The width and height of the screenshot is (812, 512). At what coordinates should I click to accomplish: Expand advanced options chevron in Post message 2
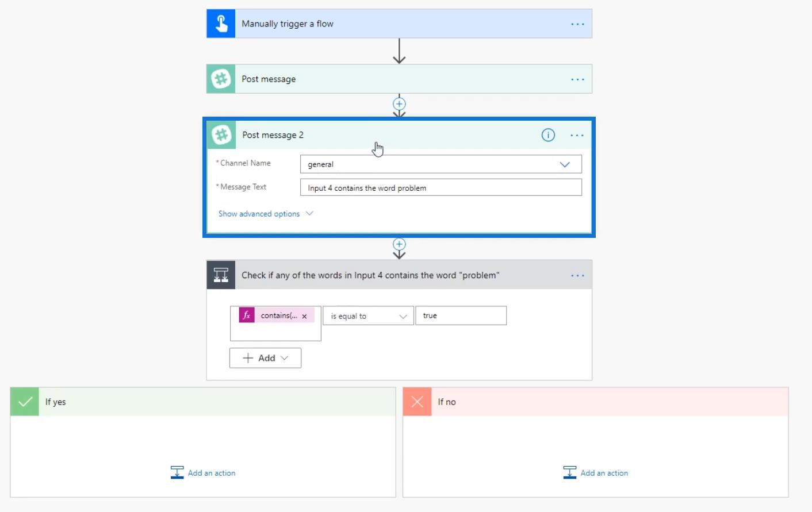coord(309,213)
